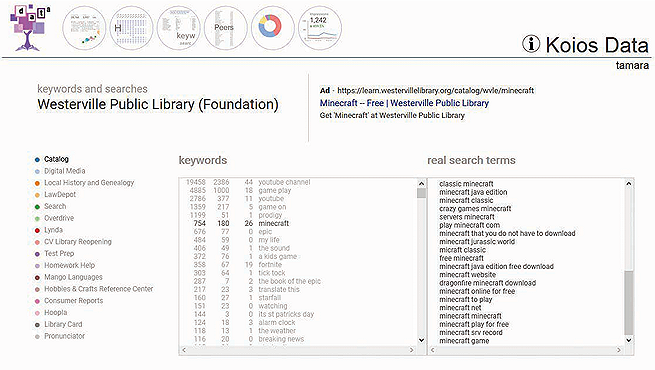Viewport: 655px width, 370px height.
Task: Select the Catalog campaign bullet
Action: pyautogui.click(x=37, y=160)
